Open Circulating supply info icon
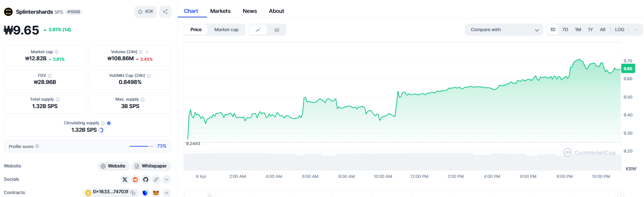 tap(103, 123)
